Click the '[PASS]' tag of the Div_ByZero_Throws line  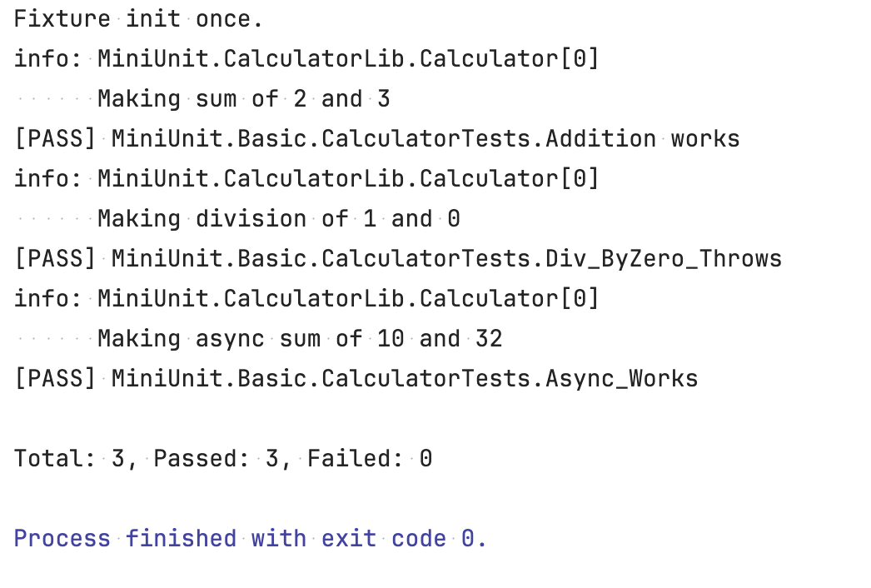[x=55, y=259]
